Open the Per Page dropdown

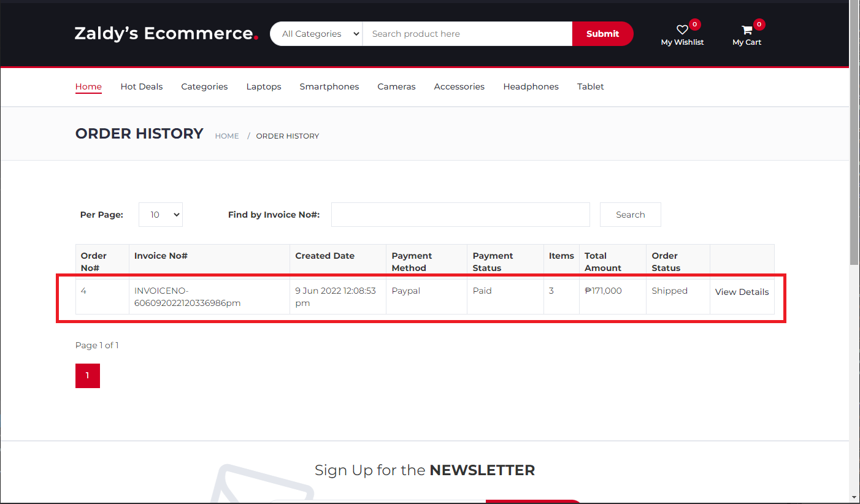click(x=161, y=215)
